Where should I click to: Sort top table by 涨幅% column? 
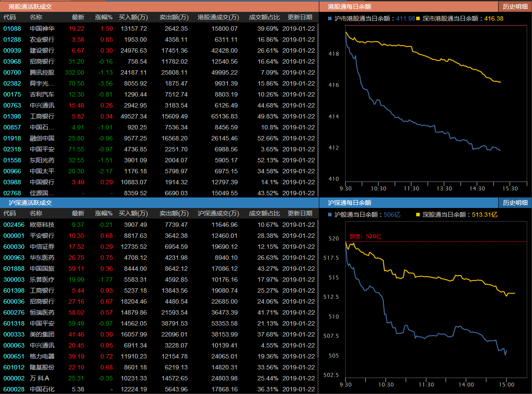pyautogui.click(x=104, y=17)
